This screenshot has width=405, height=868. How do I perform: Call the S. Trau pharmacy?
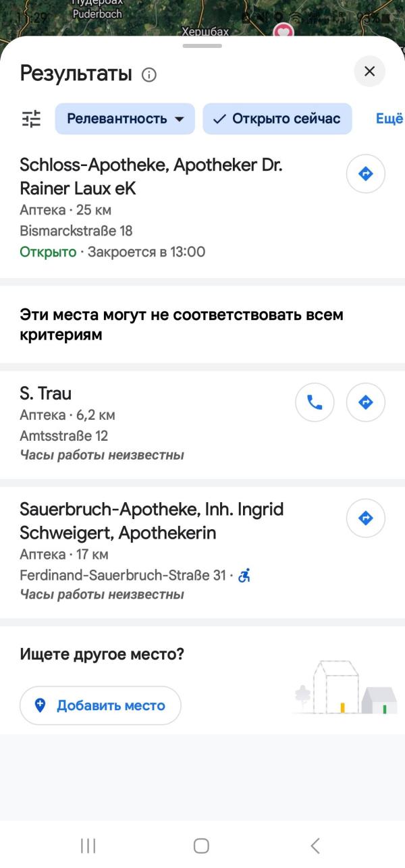pyautogui.click(x=315, y=402)
